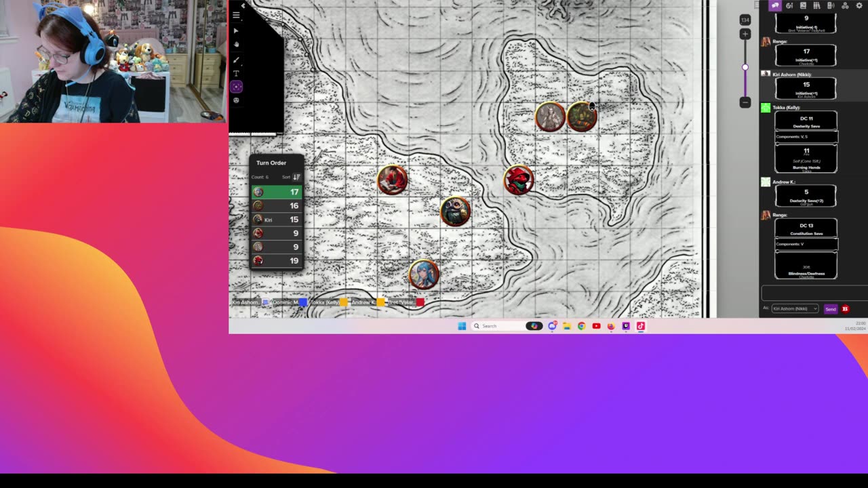Click Ranga's initiative 17 roll card

coord(806,56)
